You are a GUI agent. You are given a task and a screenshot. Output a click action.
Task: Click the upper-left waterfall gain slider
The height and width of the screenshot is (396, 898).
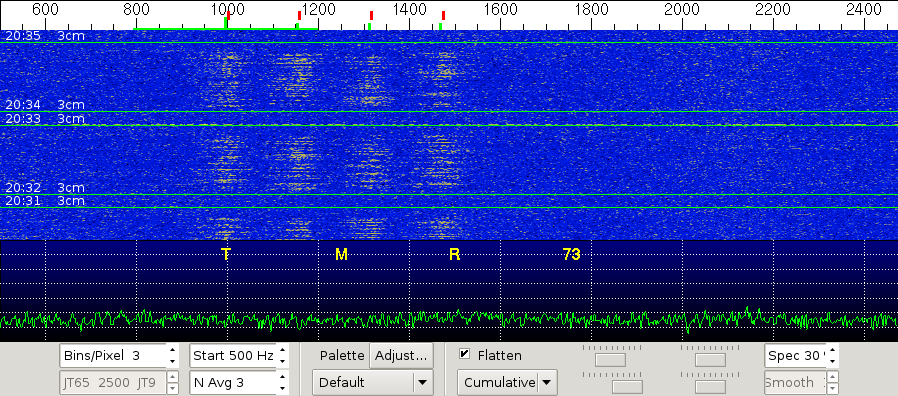[x=611, y=360]
